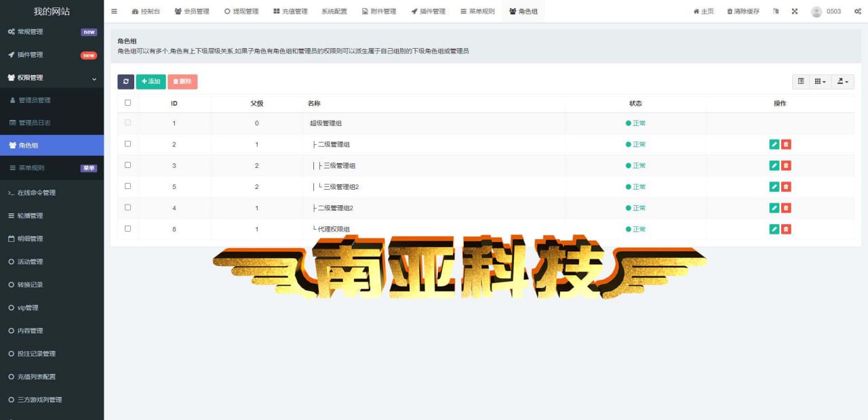
Task: Select the checkbox for ID 8 row
Action: tap(127, 229)
